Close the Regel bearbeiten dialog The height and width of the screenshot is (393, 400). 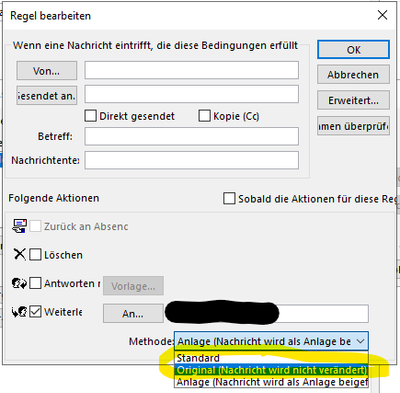point(382,15)
